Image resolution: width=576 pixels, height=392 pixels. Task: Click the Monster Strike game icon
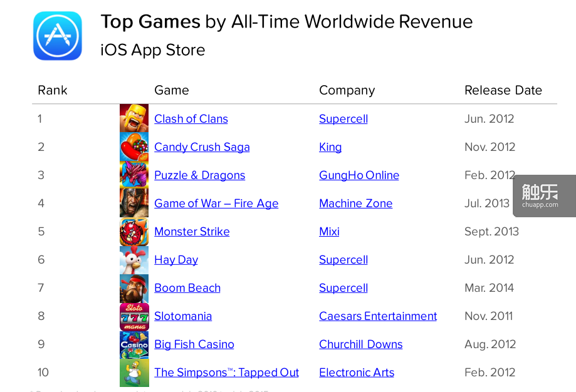point(134,232)
